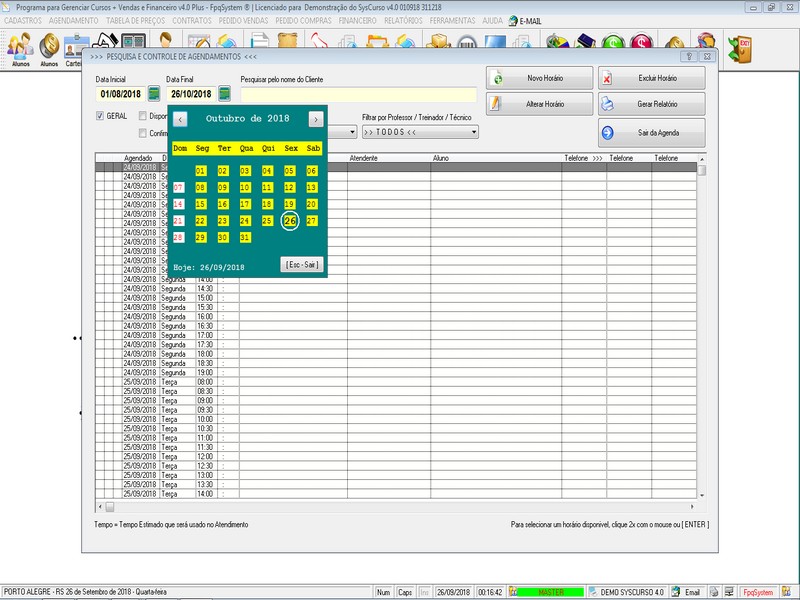Go to previous month in calendar
Screen dimensions: 800x600
coord(180,119)
